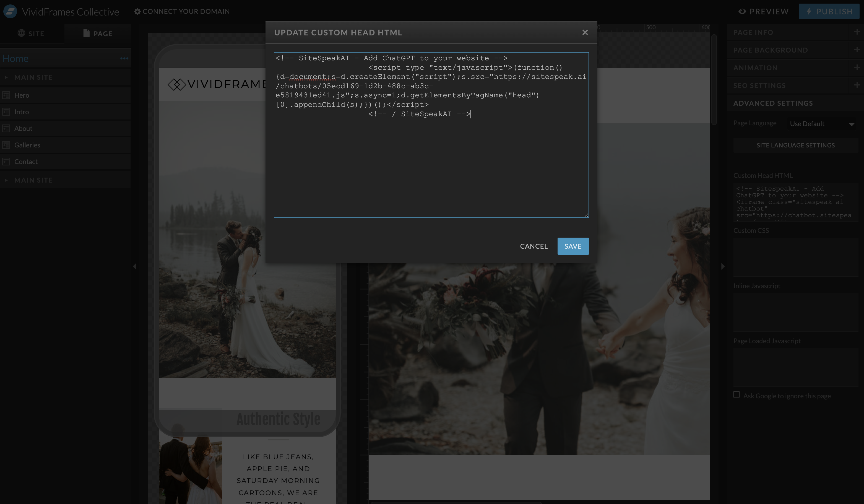Expand the first Main Site group
Viewport: 864px width, 504px height.
click(6, 77)
